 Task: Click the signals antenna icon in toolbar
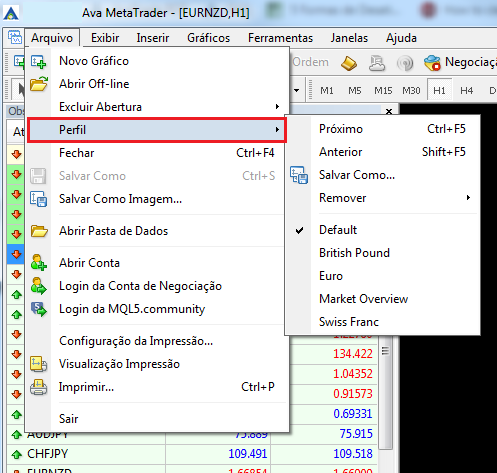click(x=405, y=63)
